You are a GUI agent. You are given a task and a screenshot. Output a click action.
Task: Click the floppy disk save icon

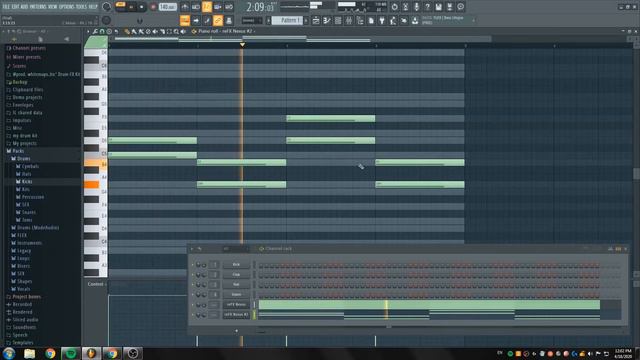438,7
